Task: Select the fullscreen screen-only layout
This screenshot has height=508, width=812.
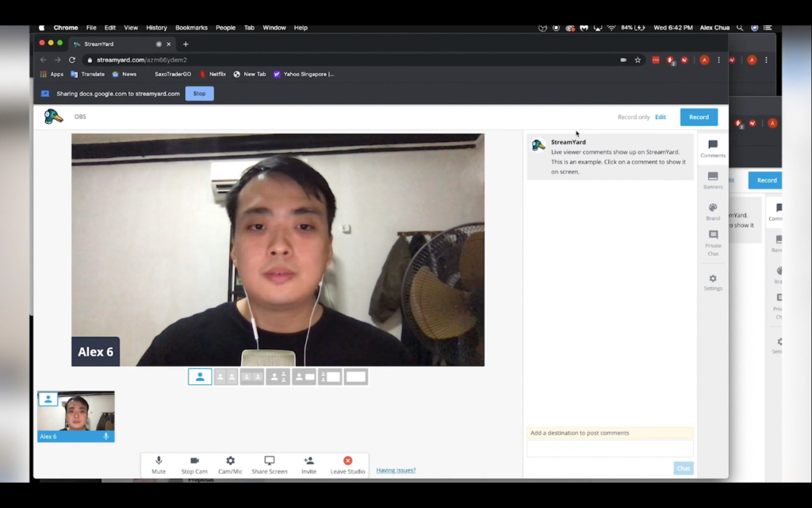Action: tap(355, 377)
